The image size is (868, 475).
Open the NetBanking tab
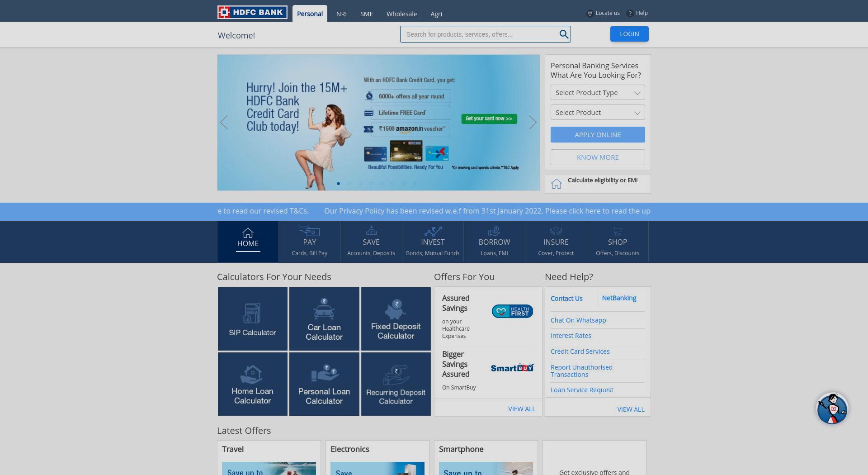(619, 298)
